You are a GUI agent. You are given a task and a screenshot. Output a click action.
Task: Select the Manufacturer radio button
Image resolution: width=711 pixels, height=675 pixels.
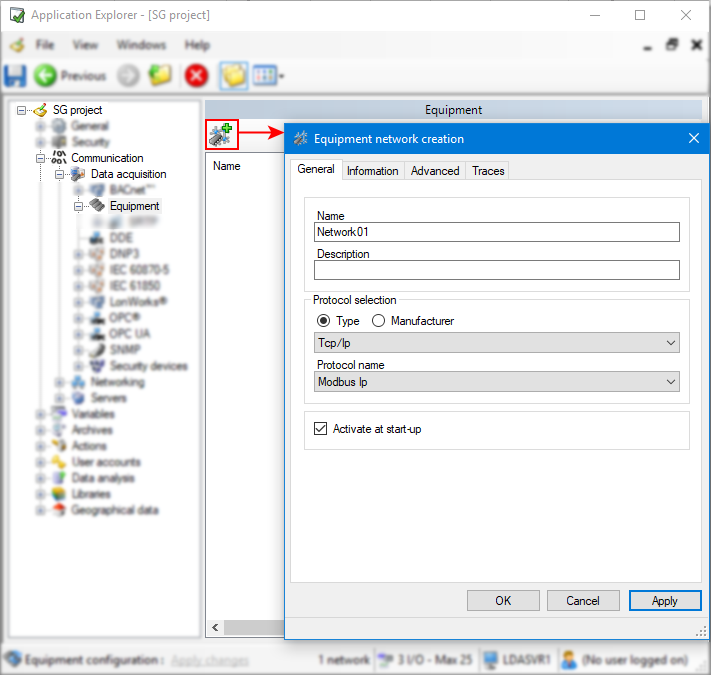(x=378, y=321)
